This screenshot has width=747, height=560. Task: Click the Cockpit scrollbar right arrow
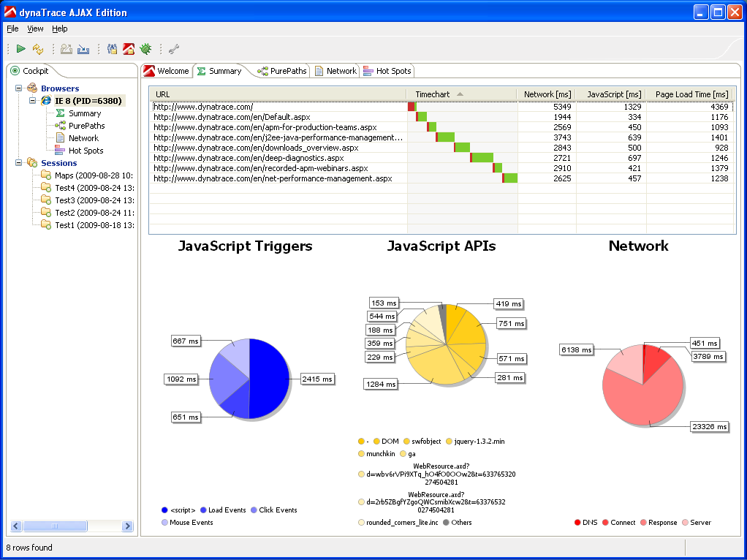pos(127,526)
